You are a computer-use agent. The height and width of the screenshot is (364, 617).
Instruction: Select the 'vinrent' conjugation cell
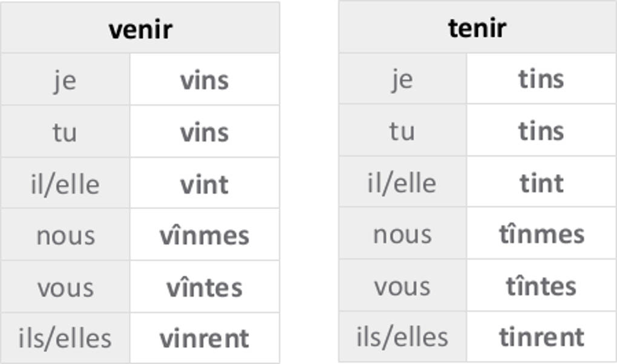[204, 338]
